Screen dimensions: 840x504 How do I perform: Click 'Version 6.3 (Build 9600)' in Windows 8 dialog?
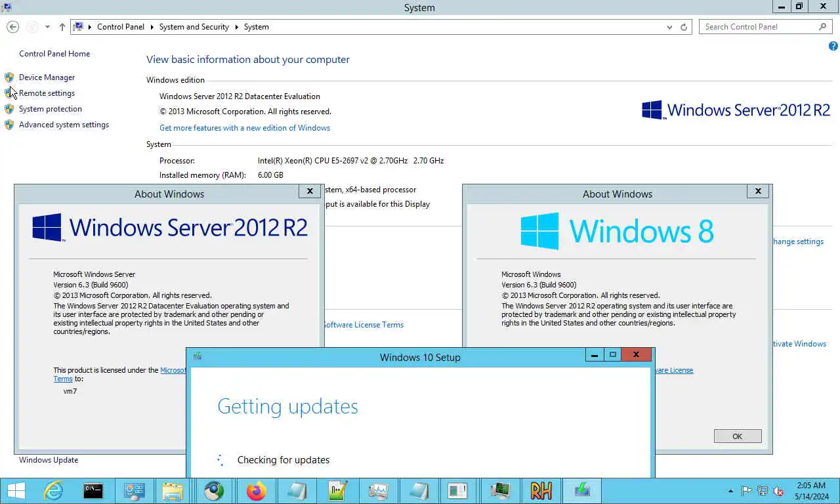[539, 285]
